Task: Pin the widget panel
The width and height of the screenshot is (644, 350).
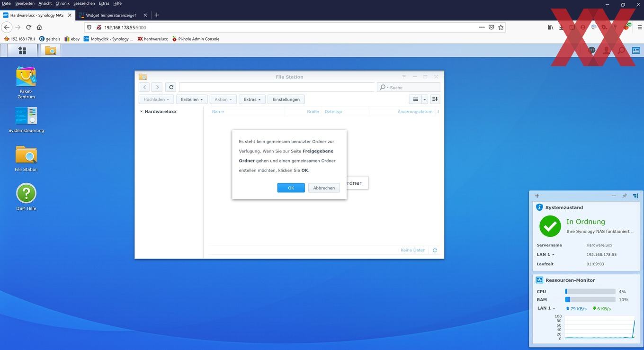Action: click(625, 196)
